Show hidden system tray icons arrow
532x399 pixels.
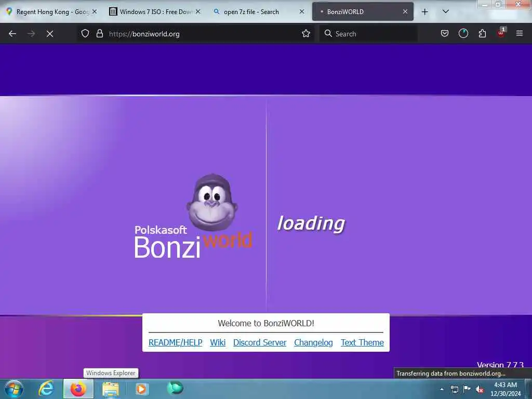click(x=442, y=389)
